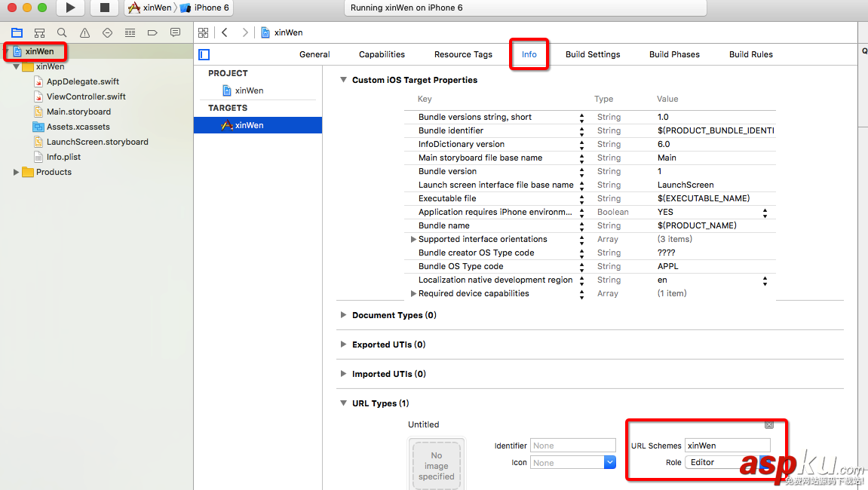Expand Document Types section
868x490 pixels.
pos(343,315)
